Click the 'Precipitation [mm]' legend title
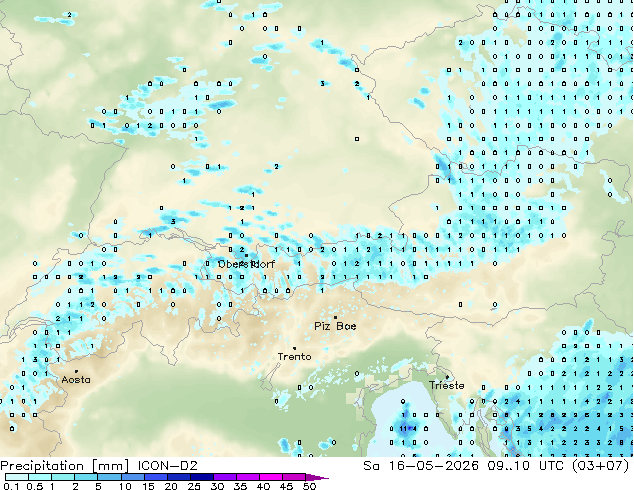Viewport: 634px width, 490px height. [x=65, y=466]
